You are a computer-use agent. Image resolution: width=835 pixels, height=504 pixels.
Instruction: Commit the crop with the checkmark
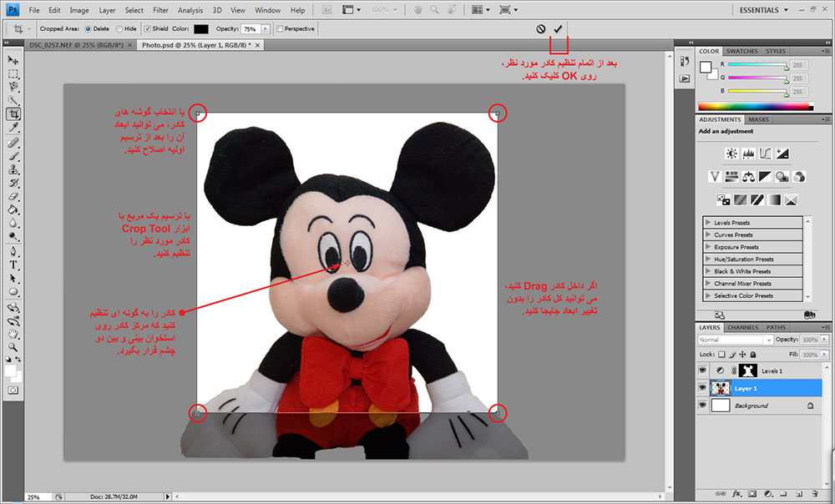pyautogui.click(x=558, y=28)
